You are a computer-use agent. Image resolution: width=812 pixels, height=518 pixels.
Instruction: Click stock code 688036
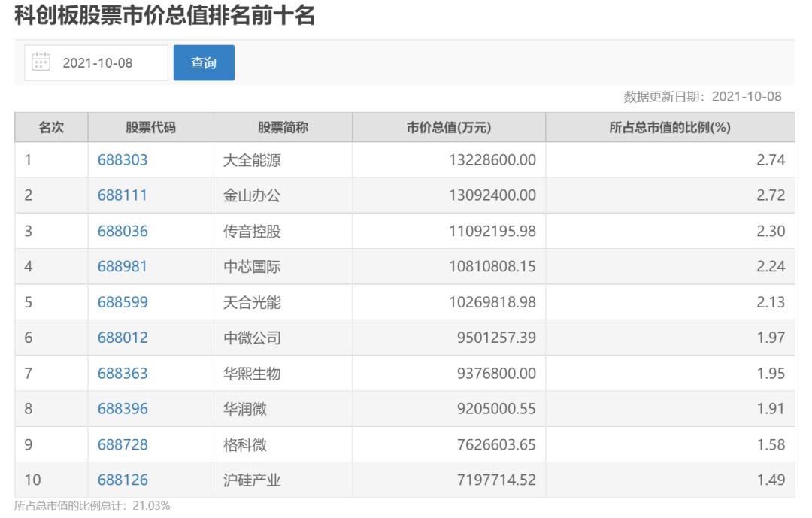[123, 232]
